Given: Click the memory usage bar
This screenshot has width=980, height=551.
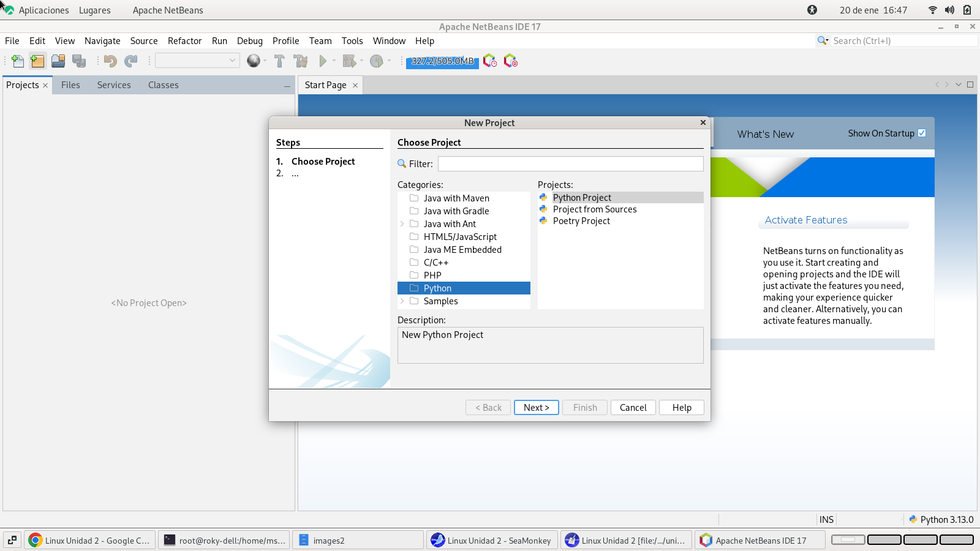Looking at the screenshot, I should pyautogui.click(x=442, y=61).
